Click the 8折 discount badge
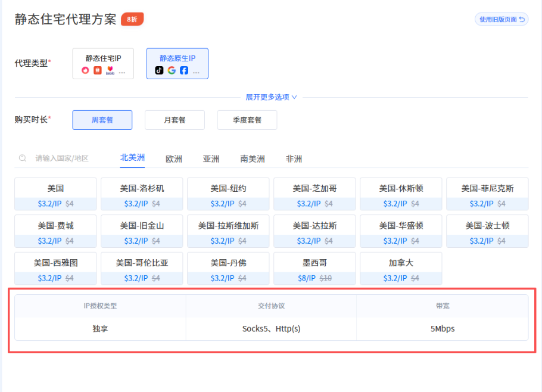The height and width of the screenshot is (392, 542). pyautogui.click(x=132, y=19)
